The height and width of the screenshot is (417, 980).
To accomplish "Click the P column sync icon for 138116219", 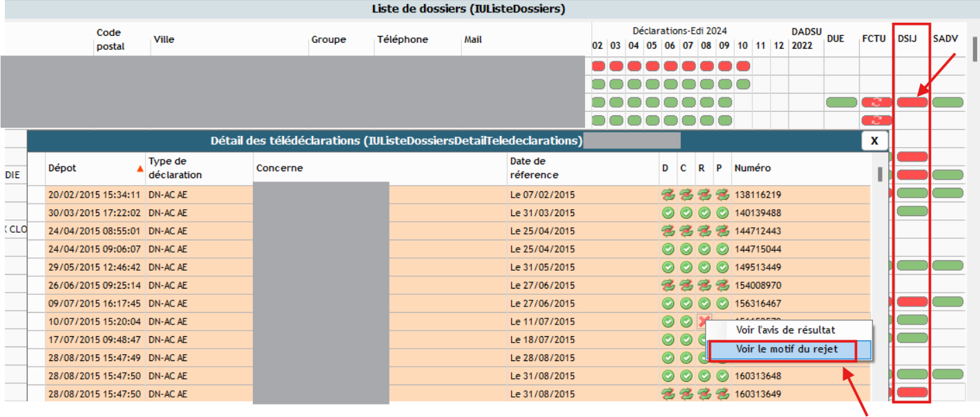I will (722, 195).
